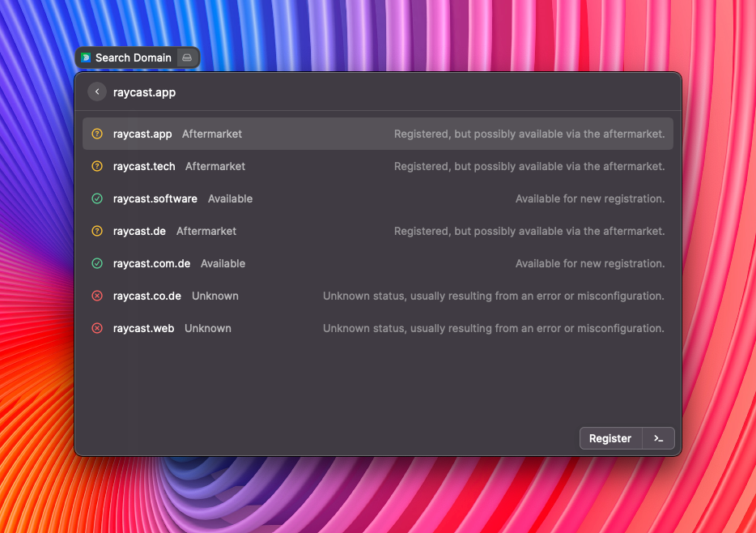Click the Search Domain title label
Viewport: 756px width, 533px height.
click(x=133, y=58)
